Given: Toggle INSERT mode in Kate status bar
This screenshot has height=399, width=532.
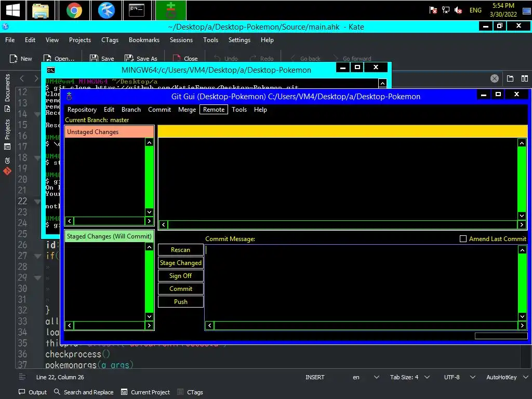Looking at the screenshot, I should [314, 377].
